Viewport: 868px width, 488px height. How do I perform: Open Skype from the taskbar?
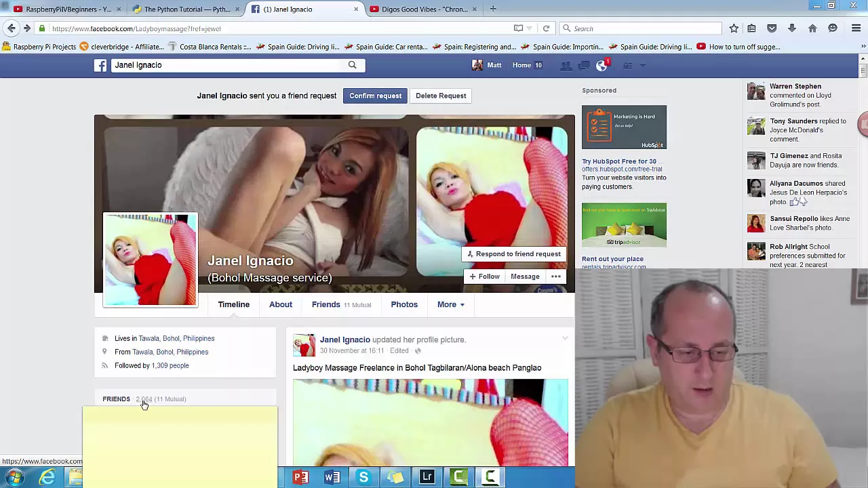363,478
